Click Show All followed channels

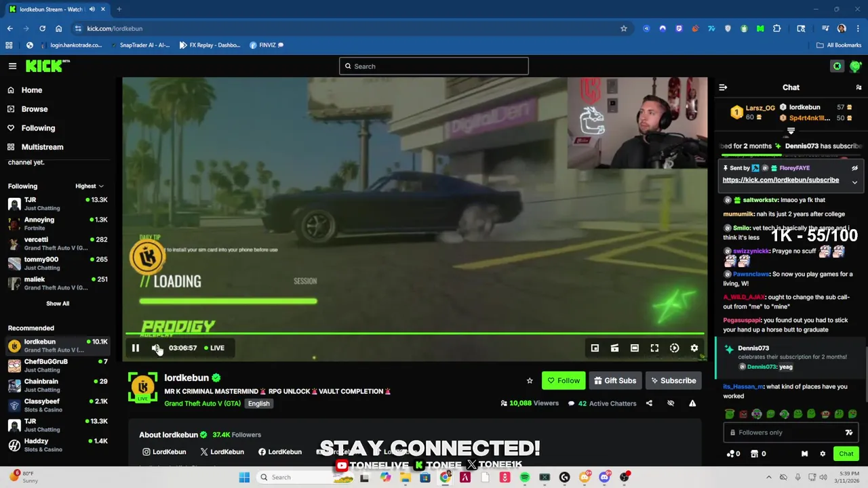[x=58, y=304]
